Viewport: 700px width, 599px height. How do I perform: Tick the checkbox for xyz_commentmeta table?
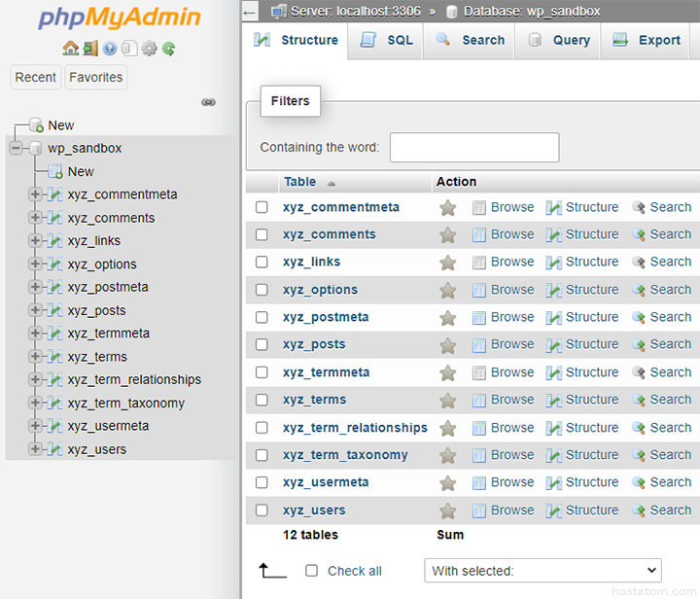pyautogui.click(x=262, y=207)
